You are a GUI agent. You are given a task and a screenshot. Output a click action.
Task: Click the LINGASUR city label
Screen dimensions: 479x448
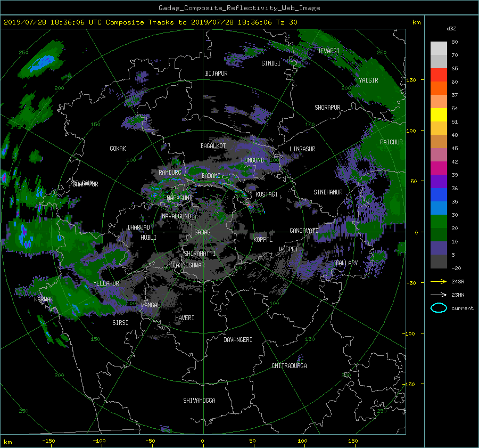pos(302,149)
